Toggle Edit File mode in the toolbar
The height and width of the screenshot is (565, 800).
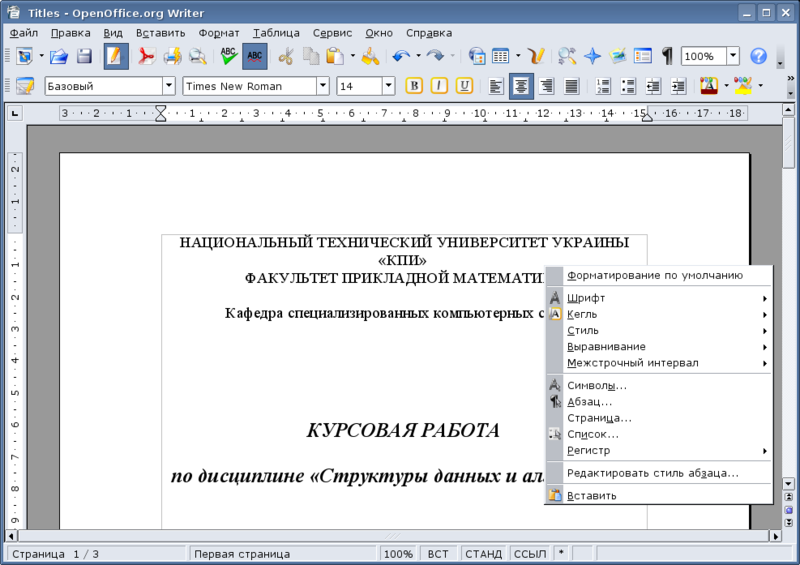[116, 56]
